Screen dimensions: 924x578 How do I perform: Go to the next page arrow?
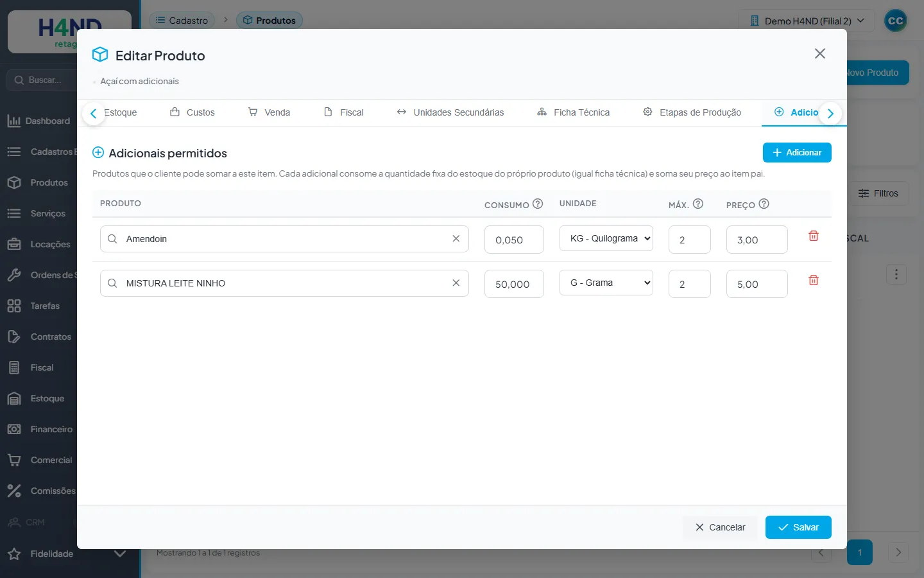[x=898, y=552]
